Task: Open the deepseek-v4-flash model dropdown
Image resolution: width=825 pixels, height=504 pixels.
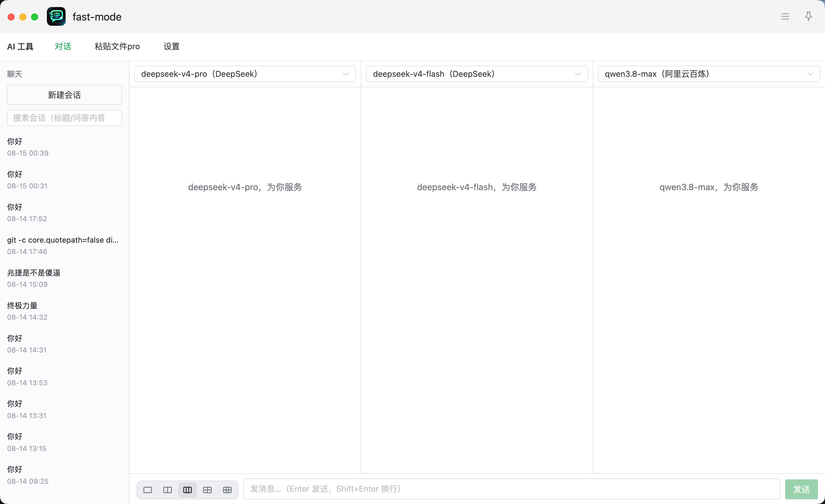Action: pos(476,74)
